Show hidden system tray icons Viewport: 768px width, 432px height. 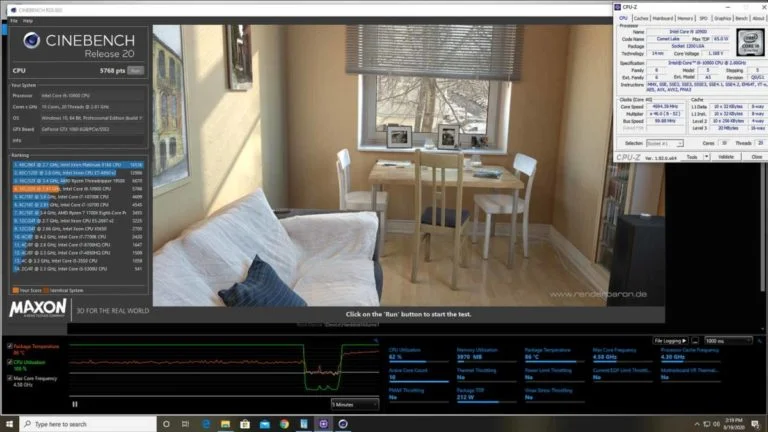pos(697,424)
